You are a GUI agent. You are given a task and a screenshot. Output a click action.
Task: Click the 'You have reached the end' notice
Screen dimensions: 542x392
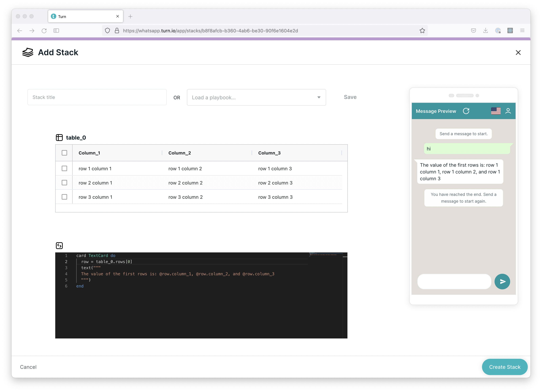pyautogui.click(x=463, y=198)
